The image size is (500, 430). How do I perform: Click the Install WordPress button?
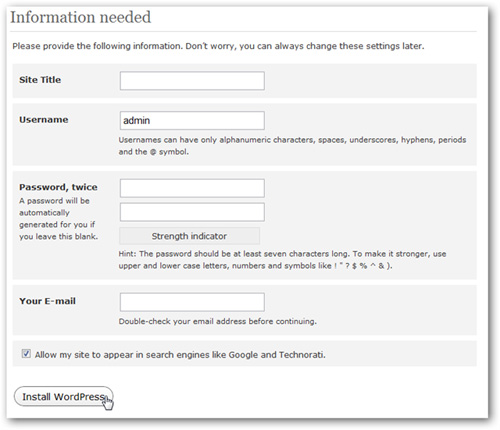[x=63, y=396]
